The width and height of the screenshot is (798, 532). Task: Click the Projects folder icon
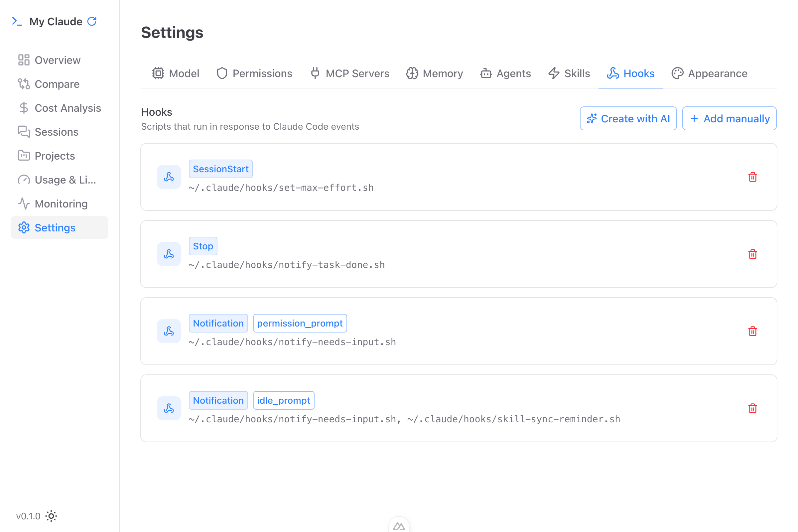[x=24, y=156]
